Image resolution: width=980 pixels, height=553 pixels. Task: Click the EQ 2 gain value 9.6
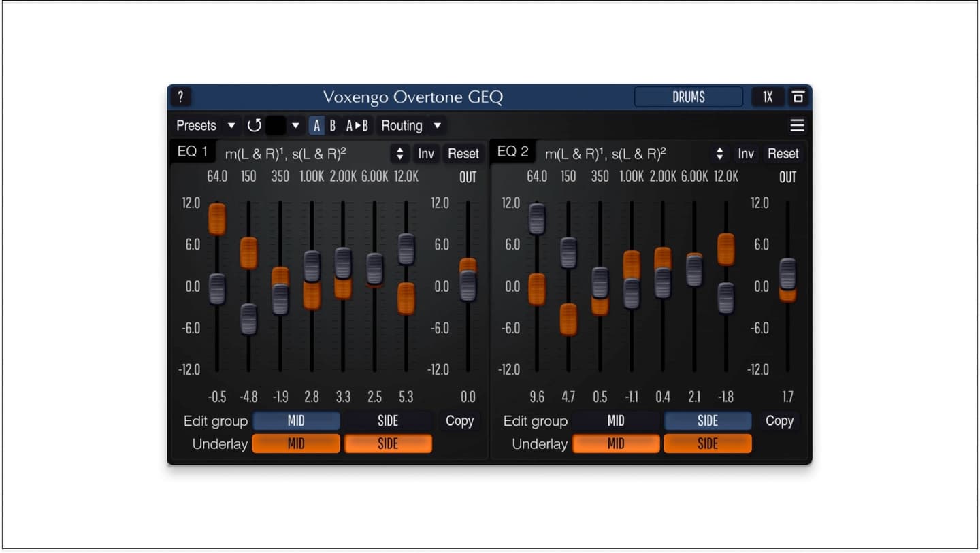[x=537, y=397]
